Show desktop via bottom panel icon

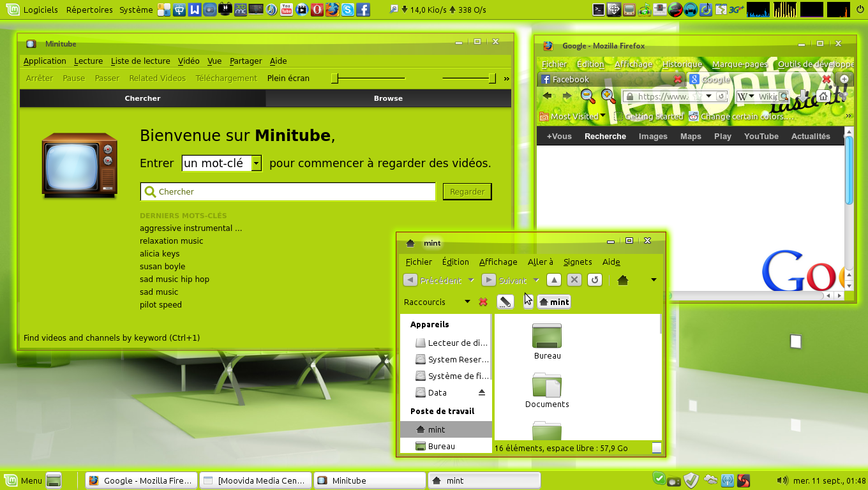(54, 480)
